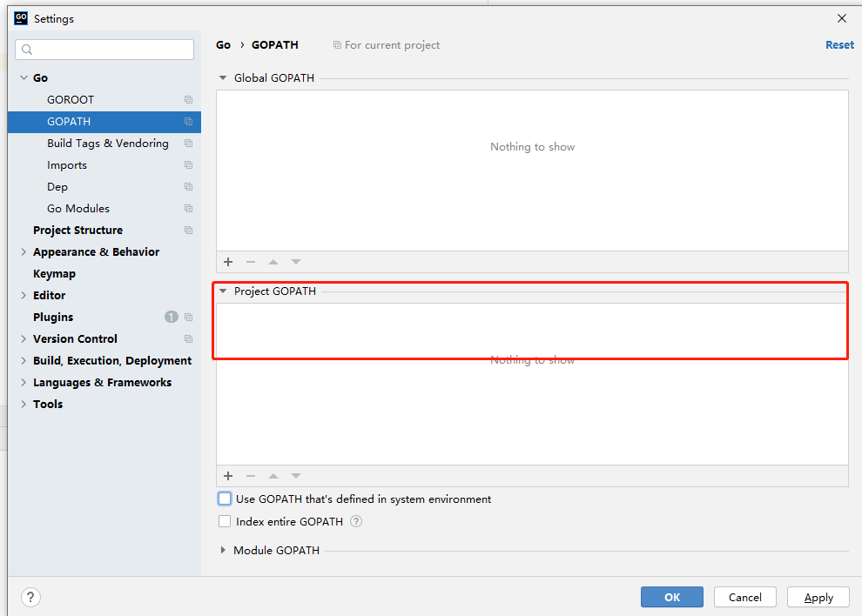The image size is (862, 616).
Task: Click project-level icon beside Plugins
Action: click(x=189, y=317)
